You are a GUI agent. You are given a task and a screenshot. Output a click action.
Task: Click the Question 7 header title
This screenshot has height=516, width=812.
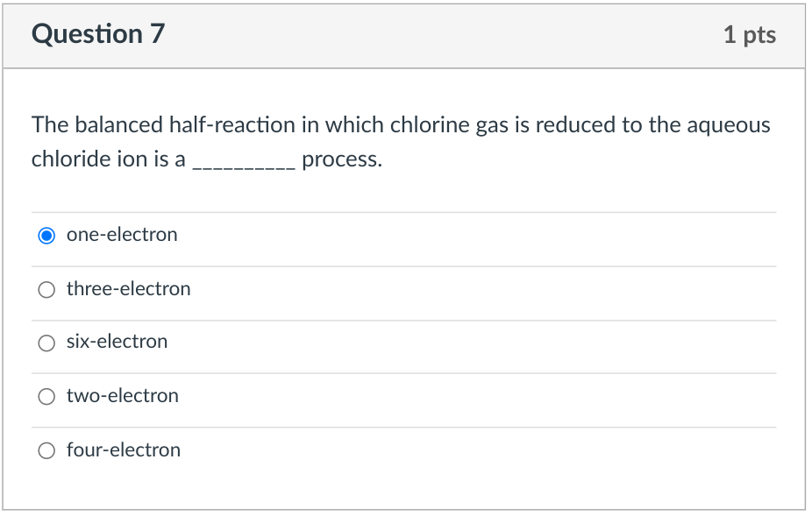coord(97,35)
